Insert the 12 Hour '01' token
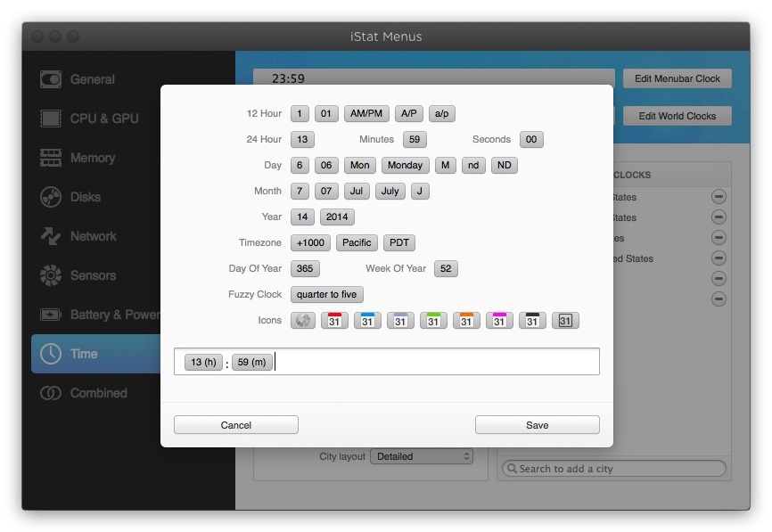This screenshot has width=772, height=532. [326, 113]
